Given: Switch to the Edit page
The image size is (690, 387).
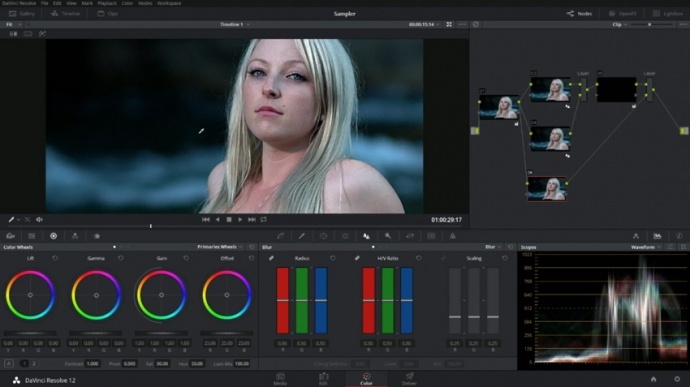Looking at the screenshot, I should pyautogui.click(x=323, y=379).
